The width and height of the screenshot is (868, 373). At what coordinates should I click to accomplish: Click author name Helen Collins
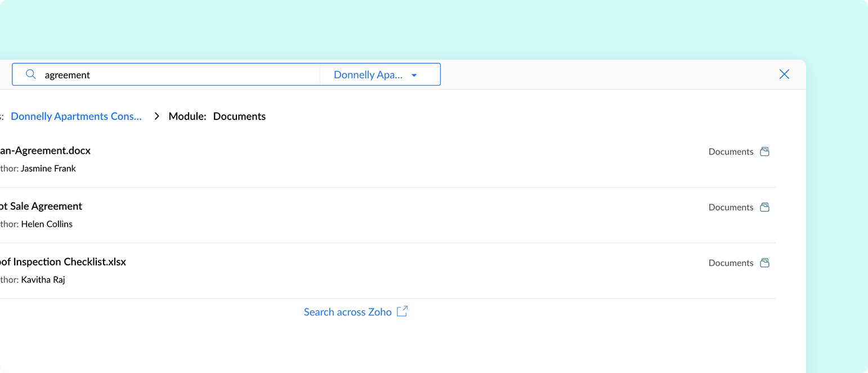pos(47,224)
